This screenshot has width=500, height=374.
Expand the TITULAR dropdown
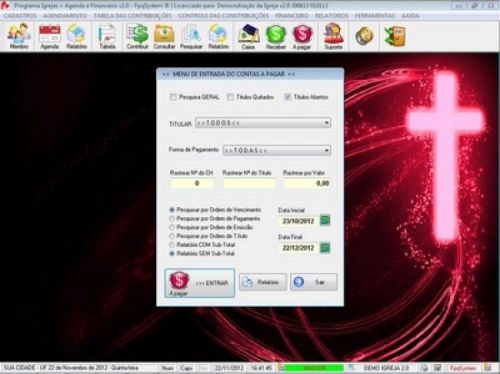263,123
